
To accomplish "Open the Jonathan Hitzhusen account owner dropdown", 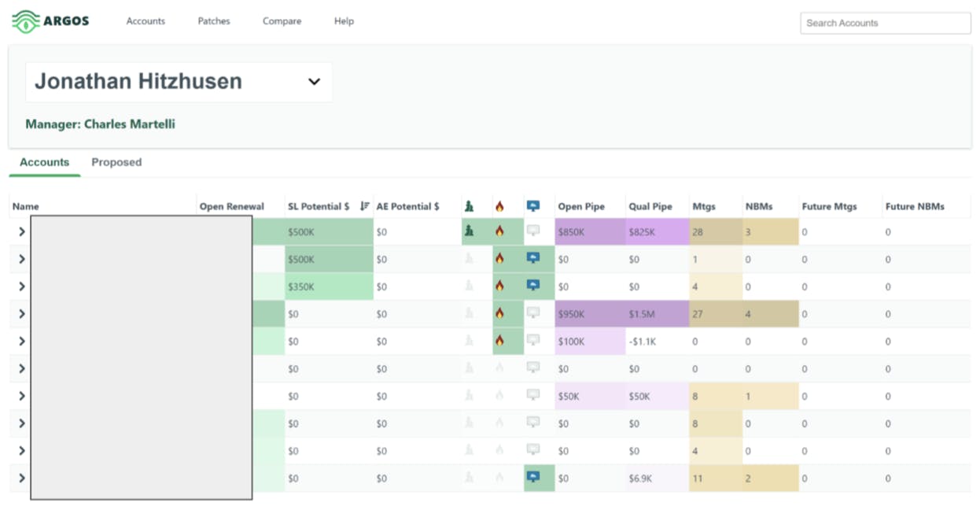I will (314, 82).
